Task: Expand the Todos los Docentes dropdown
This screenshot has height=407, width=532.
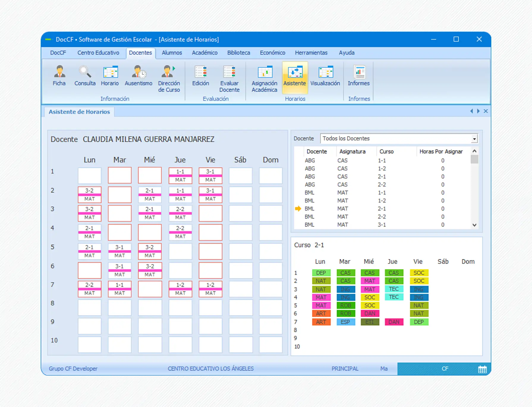Action: (x=474, y=139)
